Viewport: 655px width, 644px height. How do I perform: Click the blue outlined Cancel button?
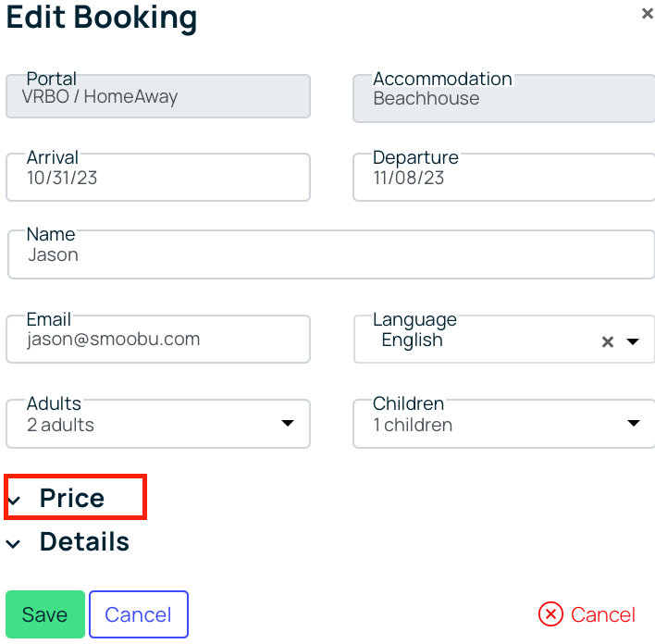point(139,613)
